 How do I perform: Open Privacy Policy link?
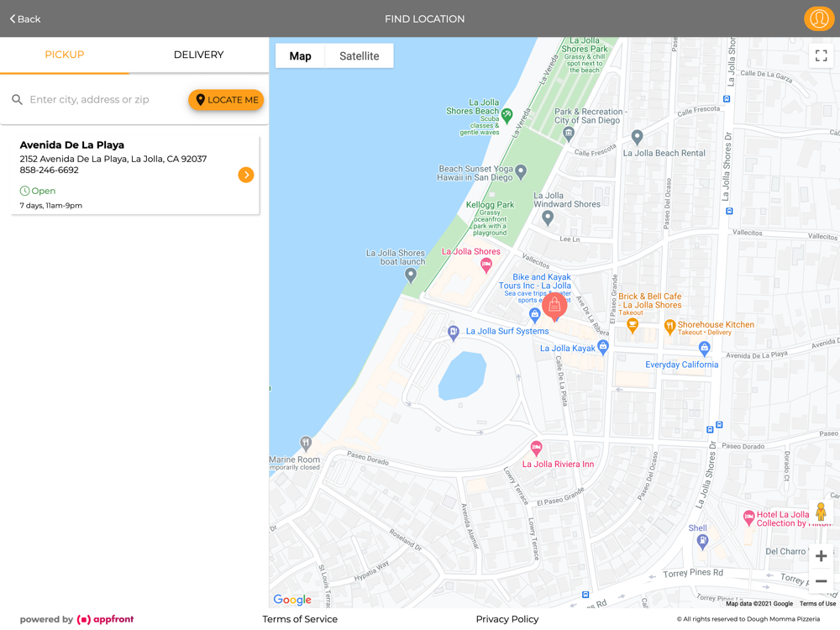pos(507,619)
